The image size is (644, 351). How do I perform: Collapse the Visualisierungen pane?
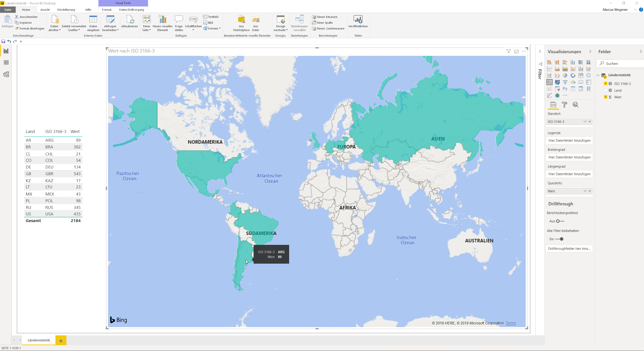click(590, 51)
